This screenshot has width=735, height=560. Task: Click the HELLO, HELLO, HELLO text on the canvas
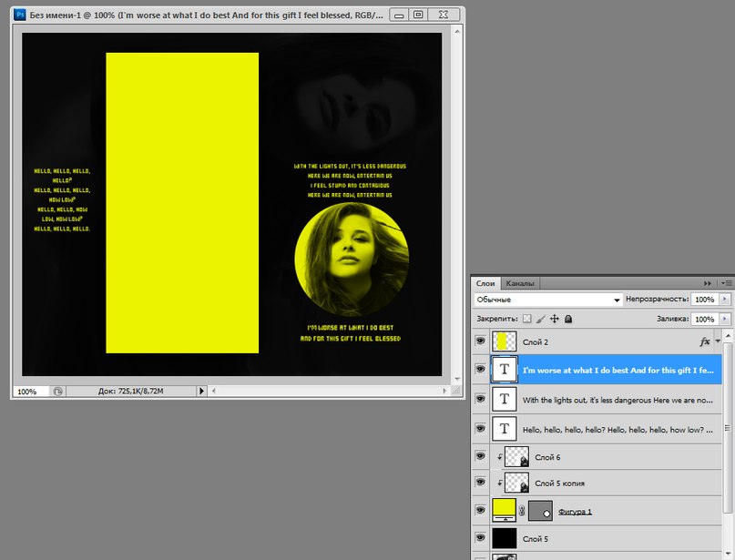pos(62,199)
